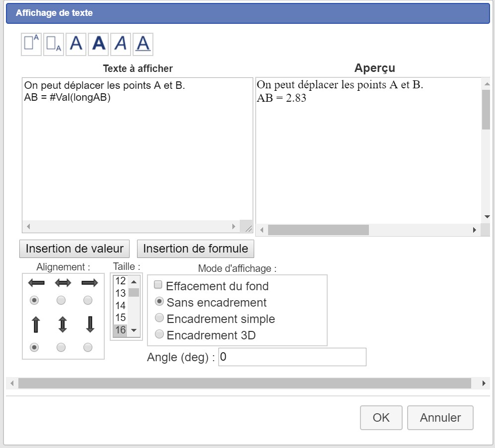Choose the Encadrement 3D radio option

click(159, 334)
